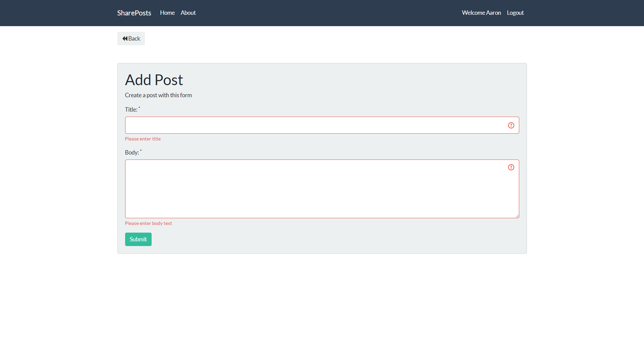Open the About page link
Screen dimensions: 644x362
click(188, 13)
